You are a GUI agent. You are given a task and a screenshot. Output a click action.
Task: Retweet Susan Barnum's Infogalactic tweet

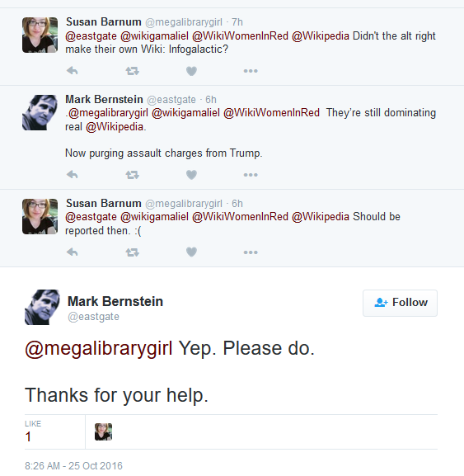[x=132, y=71]
